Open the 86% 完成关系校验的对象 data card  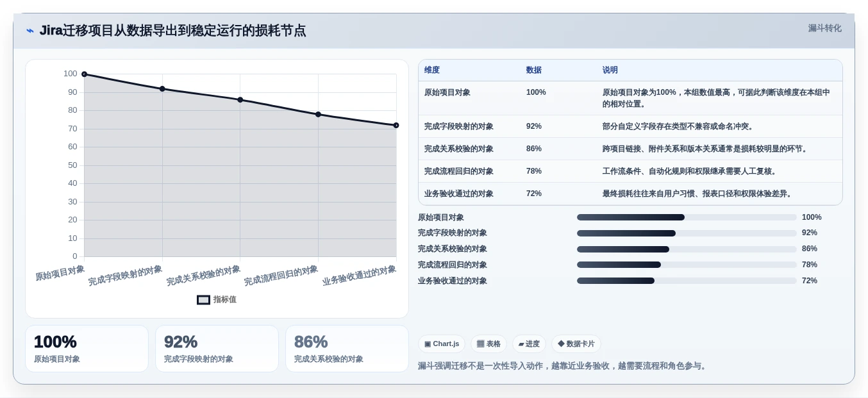pos(347,349)
